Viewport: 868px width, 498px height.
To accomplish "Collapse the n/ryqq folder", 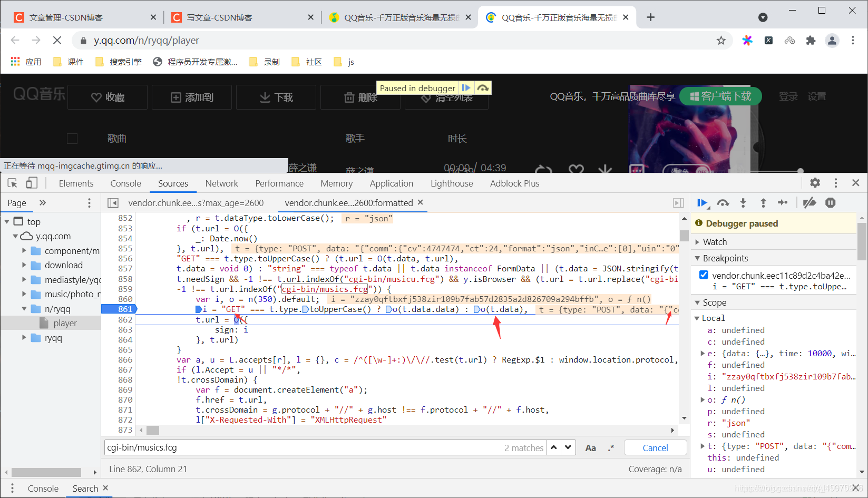I will (x=24, y=309).
